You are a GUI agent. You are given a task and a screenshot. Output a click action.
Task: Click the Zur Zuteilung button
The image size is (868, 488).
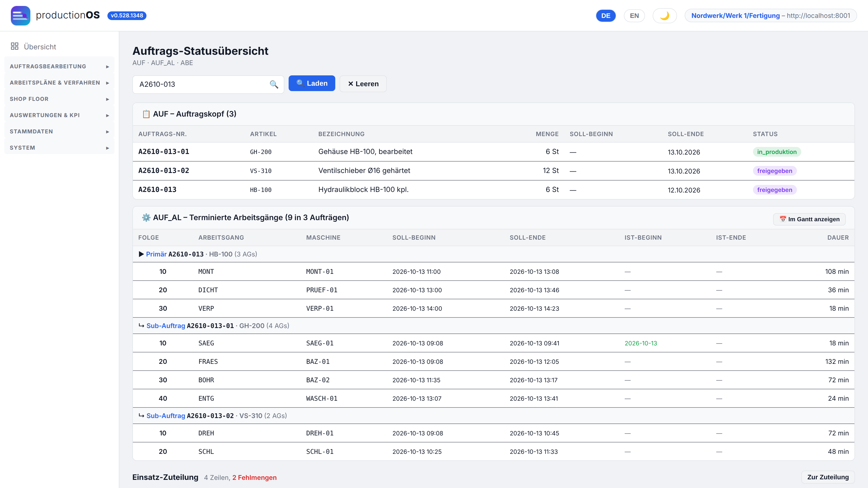coord(828,477)
